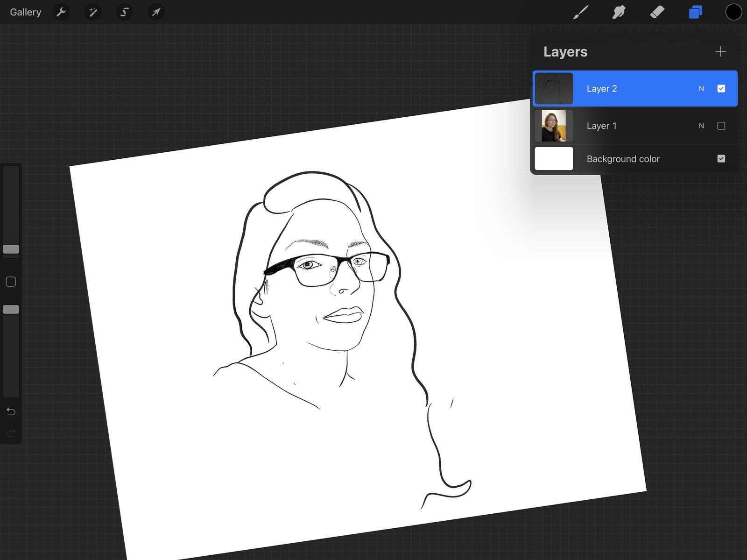Screen dimensions: 747x560
Task: Open the active color swatch
Action: pos(733,12)
